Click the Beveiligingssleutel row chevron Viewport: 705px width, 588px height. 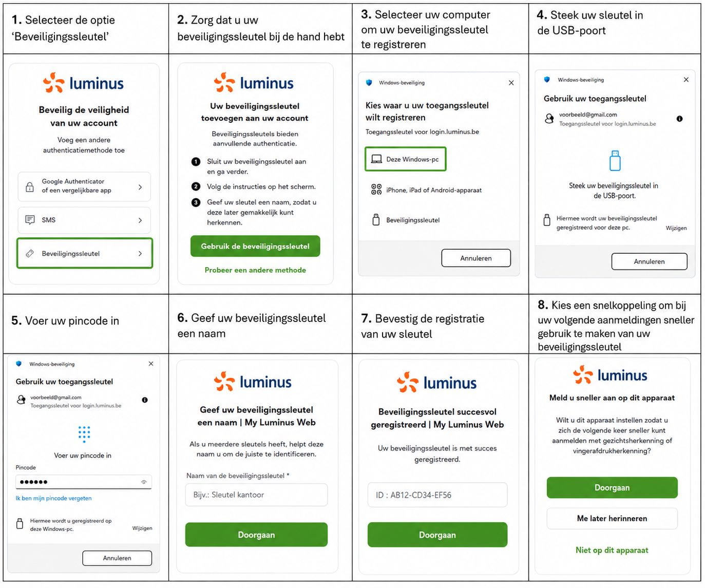point(140,254)
